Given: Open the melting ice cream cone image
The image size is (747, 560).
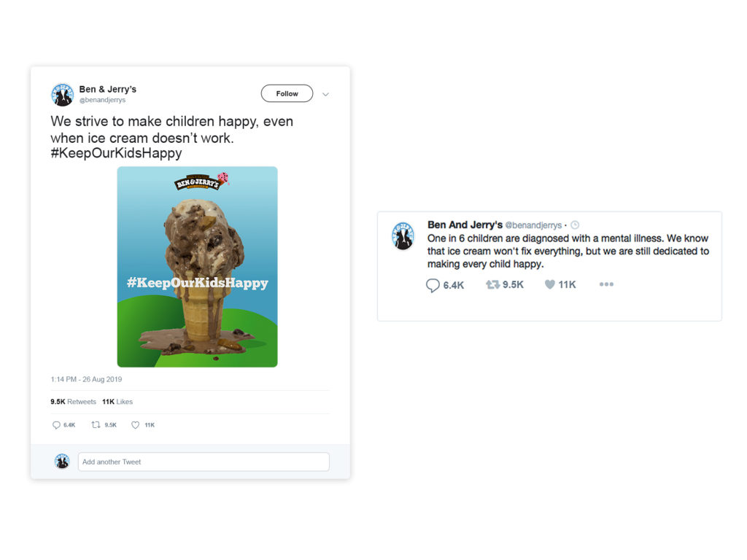Looking at the screenshot, I should point(197,267).
